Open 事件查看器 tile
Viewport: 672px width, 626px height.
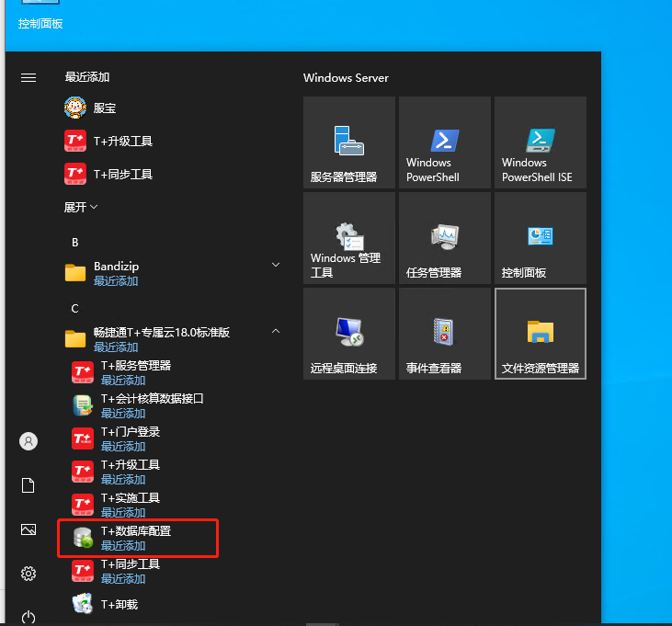click(445, 334)
